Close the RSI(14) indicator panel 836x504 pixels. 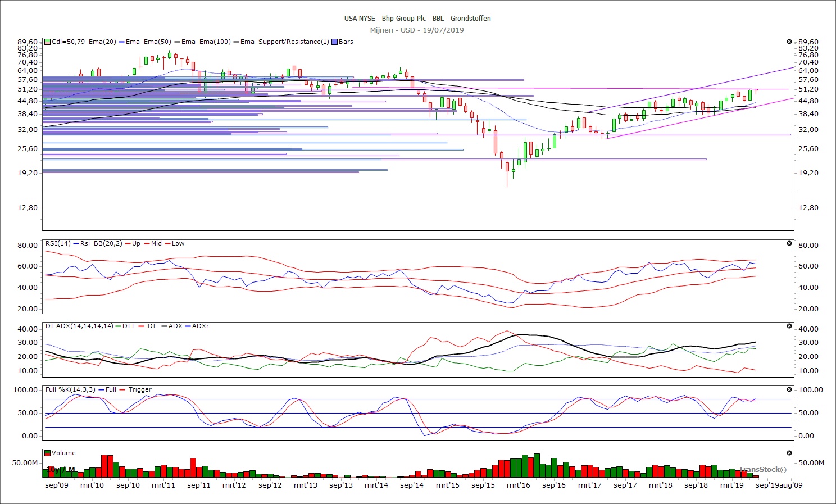[x=789, y=243]
